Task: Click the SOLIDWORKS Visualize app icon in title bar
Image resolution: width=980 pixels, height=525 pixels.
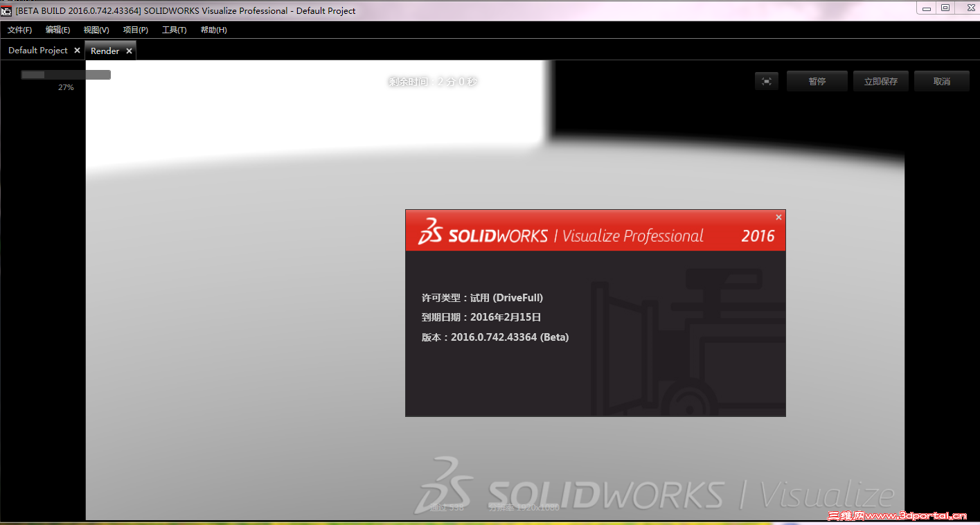Action: pos(6,10)
